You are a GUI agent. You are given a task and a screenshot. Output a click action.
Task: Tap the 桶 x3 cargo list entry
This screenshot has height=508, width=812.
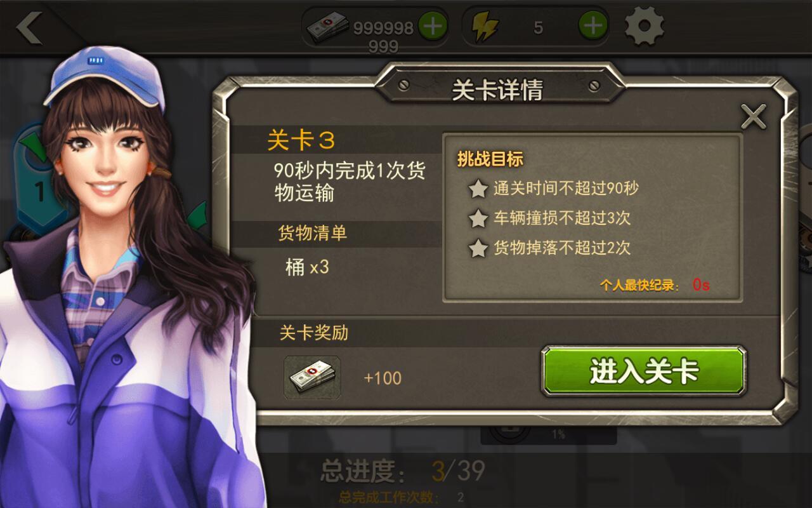point(307,267)
